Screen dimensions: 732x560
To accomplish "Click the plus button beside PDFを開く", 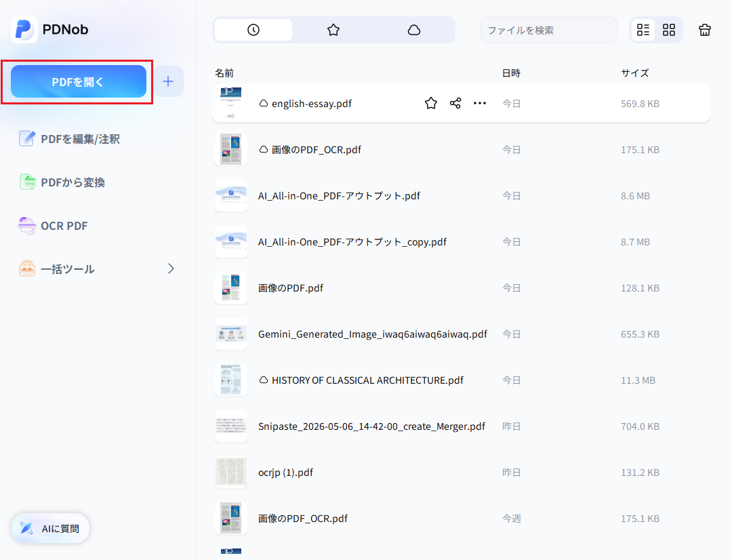I will point(168,82).
